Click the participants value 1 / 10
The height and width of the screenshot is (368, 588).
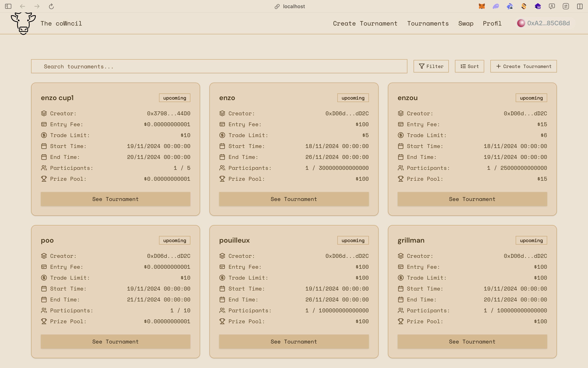(180, 311)
